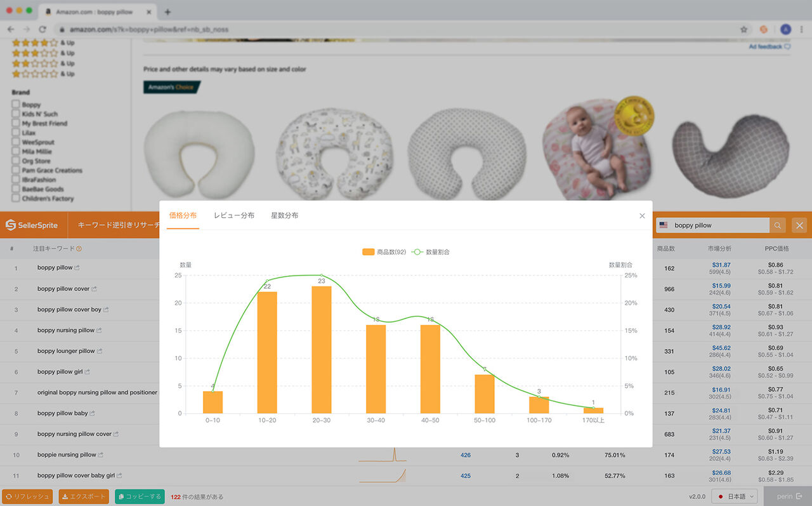Switch to the レビュー分布 tab
The width and height of the screenshot is (812, 506).
(234, 216)
